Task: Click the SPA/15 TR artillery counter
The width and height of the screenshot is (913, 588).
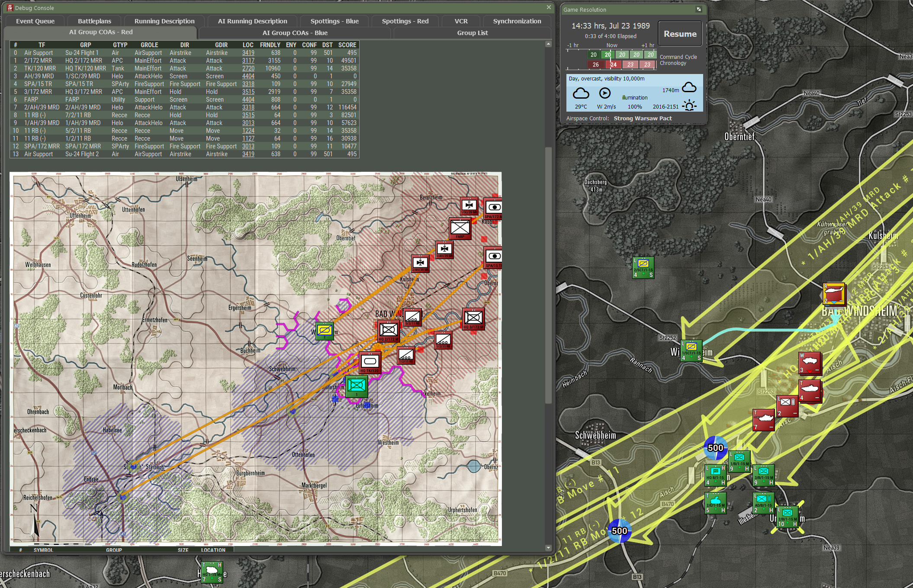Action: tap(493, 258)
